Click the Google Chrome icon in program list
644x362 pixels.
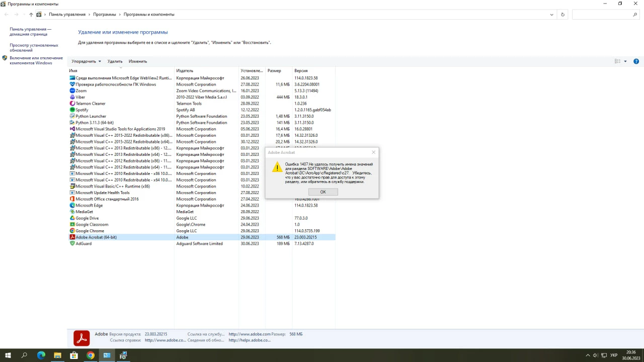(72, 231)
